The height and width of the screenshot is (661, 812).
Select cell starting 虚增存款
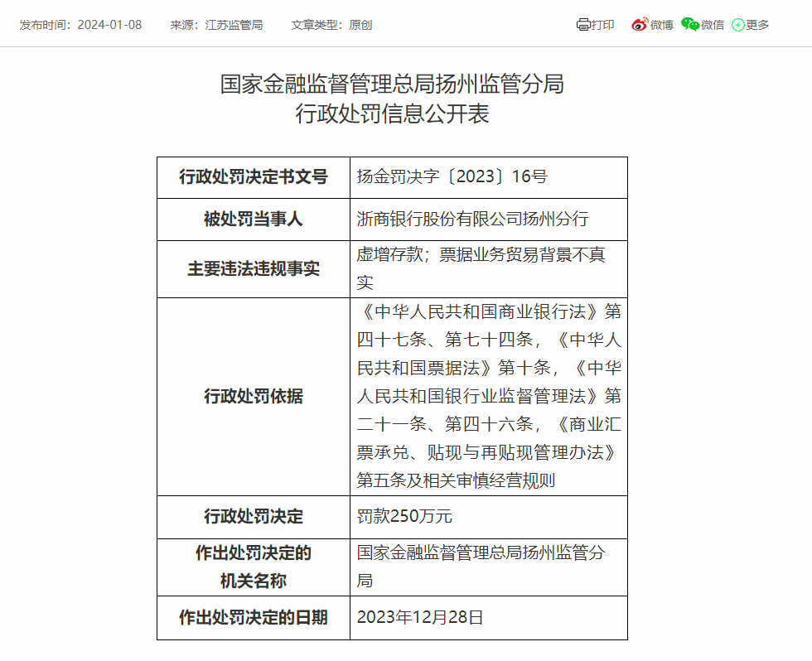click(489, 269)
